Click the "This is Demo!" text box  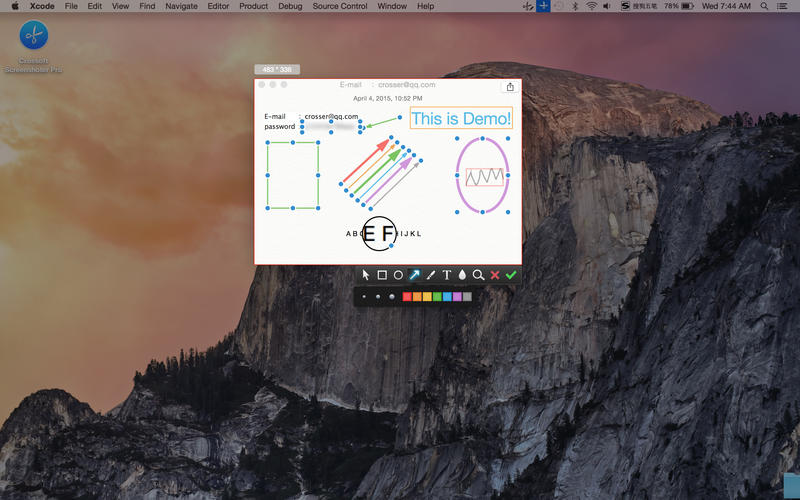461,119
